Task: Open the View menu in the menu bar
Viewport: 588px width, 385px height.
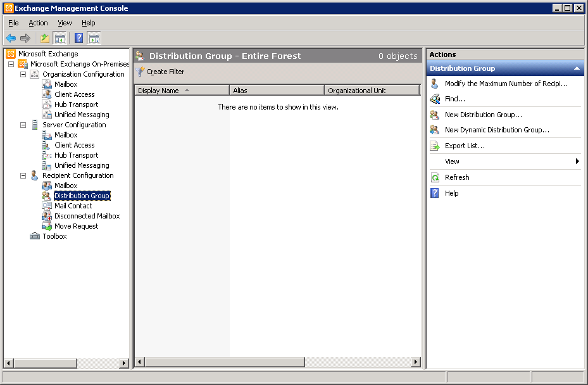Action: (x=65, y=23)
